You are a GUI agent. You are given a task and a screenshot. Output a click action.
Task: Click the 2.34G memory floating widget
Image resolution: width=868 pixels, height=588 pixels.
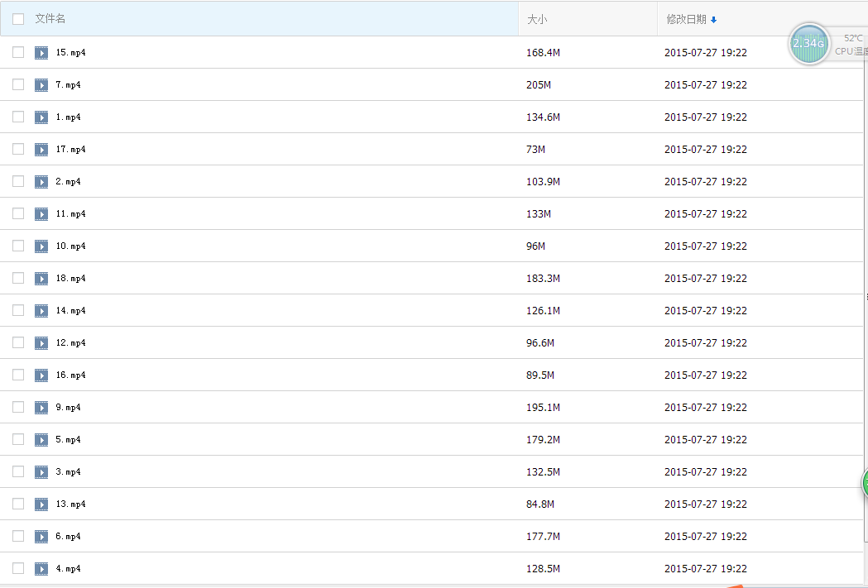tap(808, 43)
